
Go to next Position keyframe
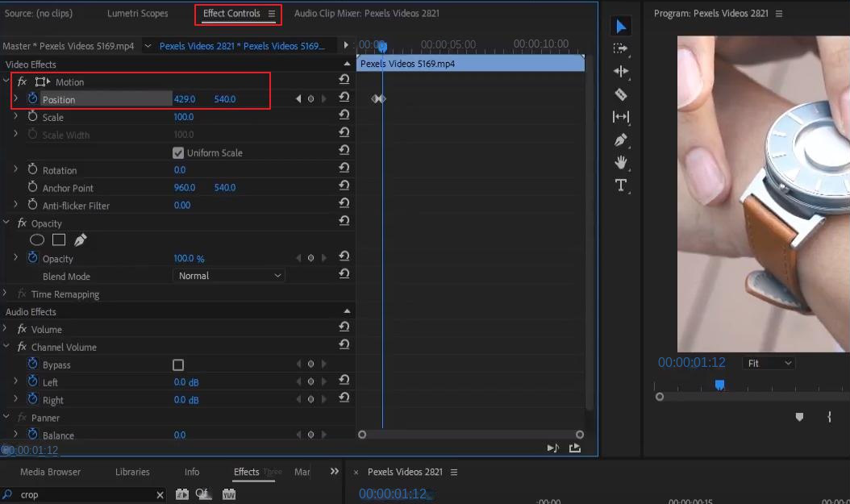323,98
